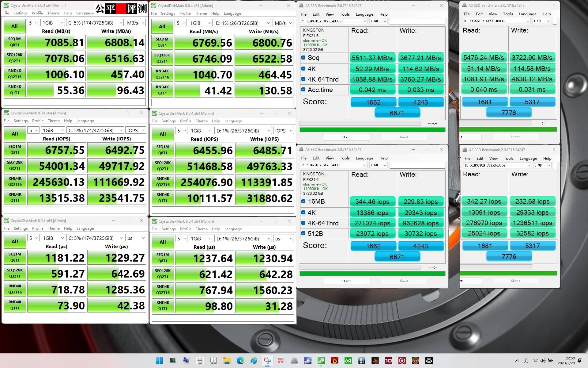Click the SEQ1M Q8T1 button in top-left CrystalDiskMark
Screen dimensions: 588x368
point(15,42)
